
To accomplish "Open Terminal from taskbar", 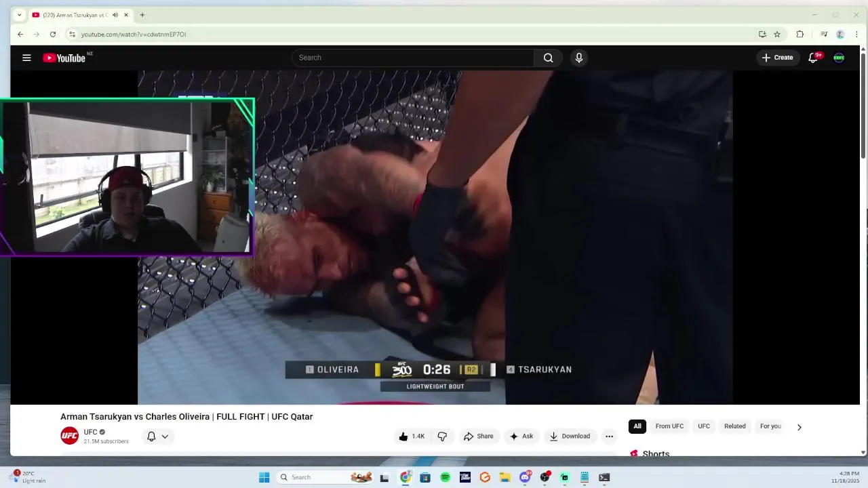I will tap(604, 477).
